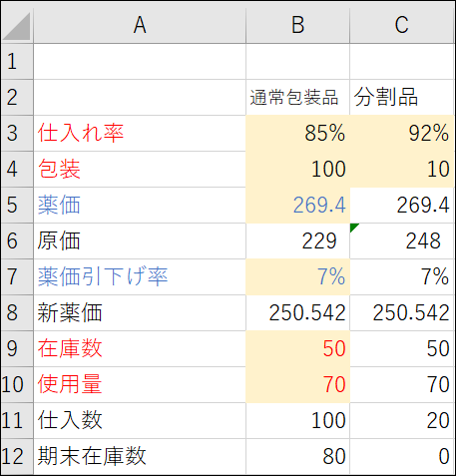The height and width of the screenshot is (476, 456).
Task: Click 仕入数 value 100 in column B
Action: coord(297,421)
